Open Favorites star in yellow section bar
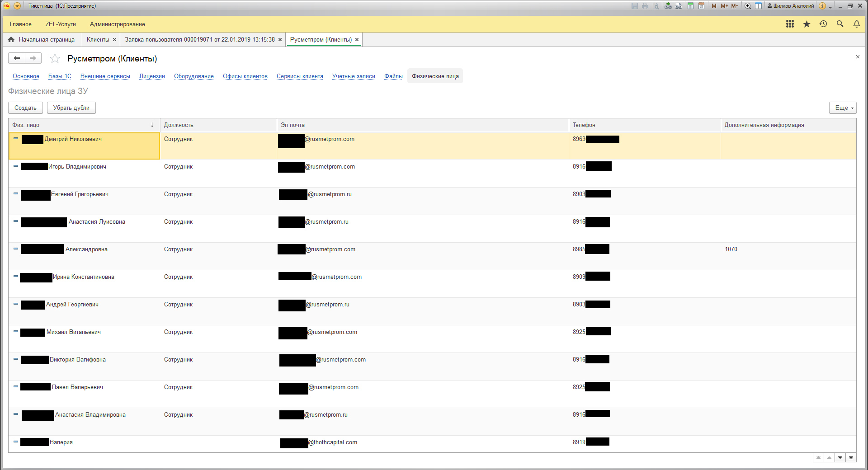The height and width of the screenshot is (470, 868). [807, 24]
